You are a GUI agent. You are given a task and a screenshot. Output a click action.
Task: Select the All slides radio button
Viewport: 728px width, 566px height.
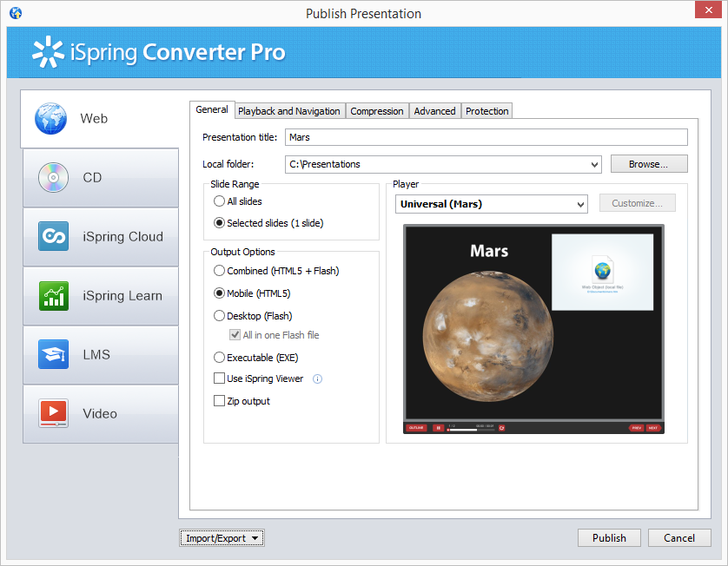tap(219, 201)
